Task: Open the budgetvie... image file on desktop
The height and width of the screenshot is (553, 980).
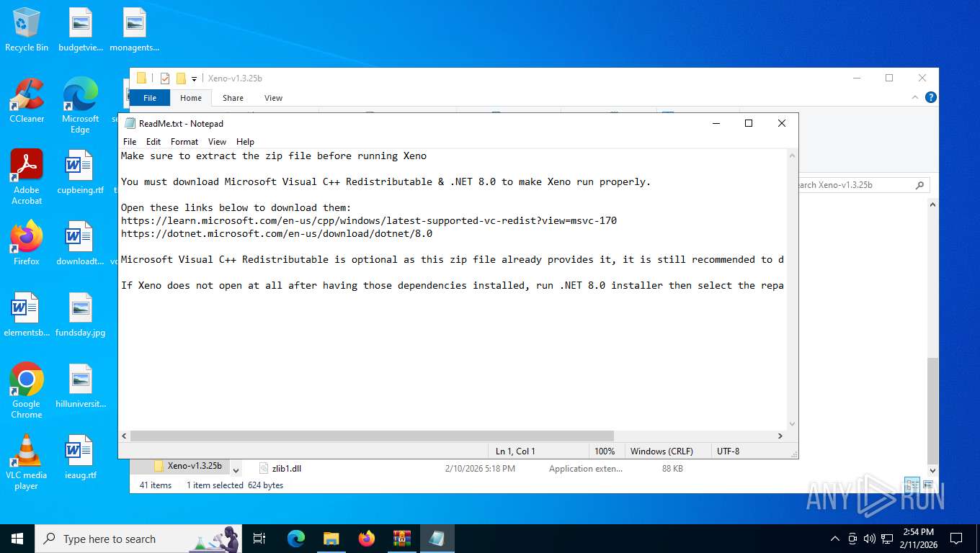Action: pyautogui.click(x=80, y=30)
